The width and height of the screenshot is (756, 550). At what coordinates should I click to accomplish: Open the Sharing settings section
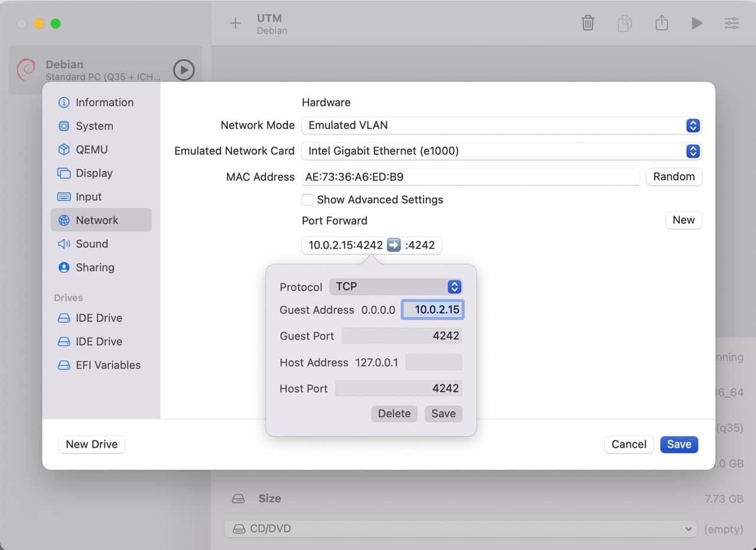click(x=101, y=268)
